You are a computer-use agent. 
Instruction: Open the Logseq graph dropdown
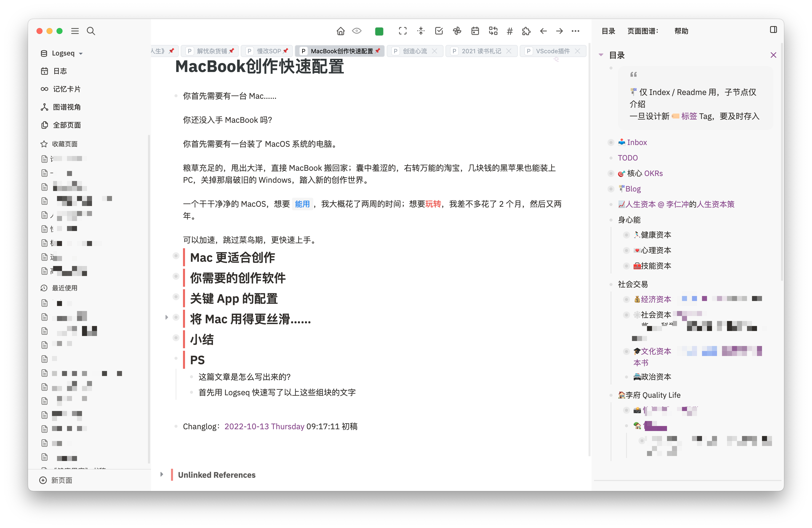tap(62, 53)
